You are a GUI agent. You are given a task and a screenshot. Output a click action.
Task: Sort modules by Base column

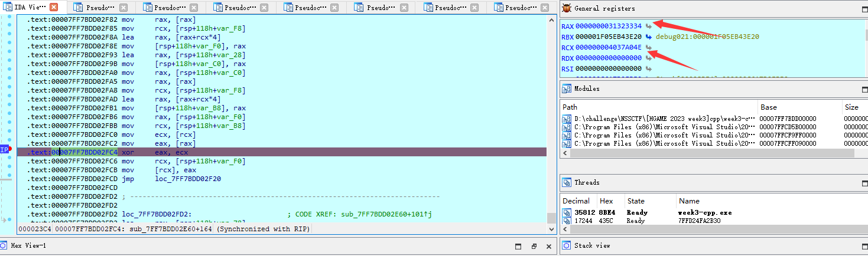(800, 107)
